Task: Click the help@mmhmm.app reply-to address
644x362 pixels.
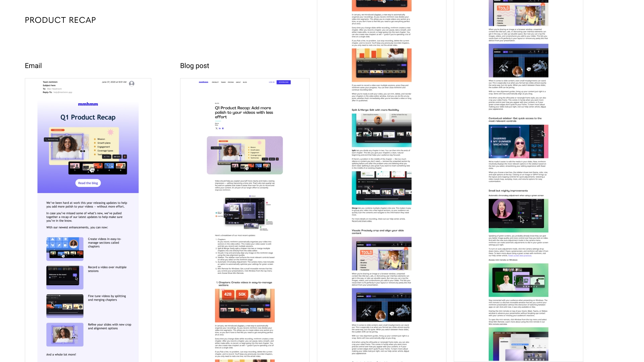Action: click(x=63, y=92)
